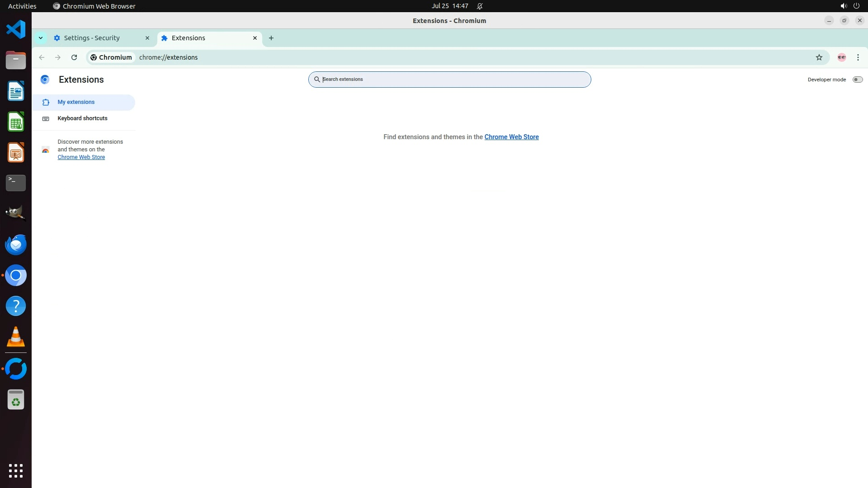The width and height of the screenshot is (868, 488).
Task: Select Keyboard shortcuts in sidebar
Action: pyautogui.click(x=82, y=118)
